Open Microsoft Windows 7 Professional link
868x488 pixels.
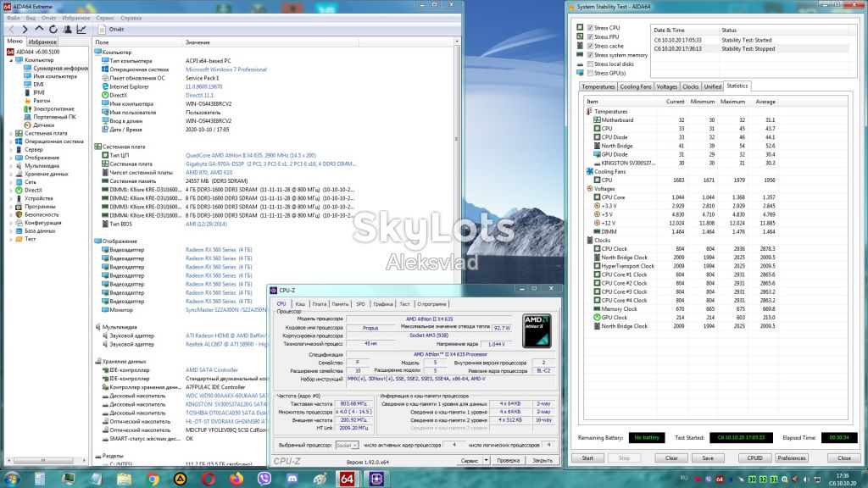coord(225,69)
